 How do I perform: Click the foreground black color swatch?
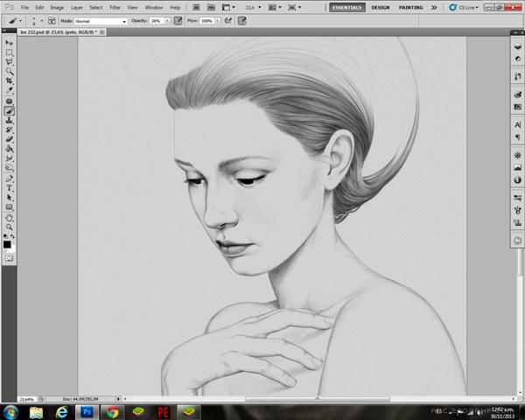click(8, 244)
